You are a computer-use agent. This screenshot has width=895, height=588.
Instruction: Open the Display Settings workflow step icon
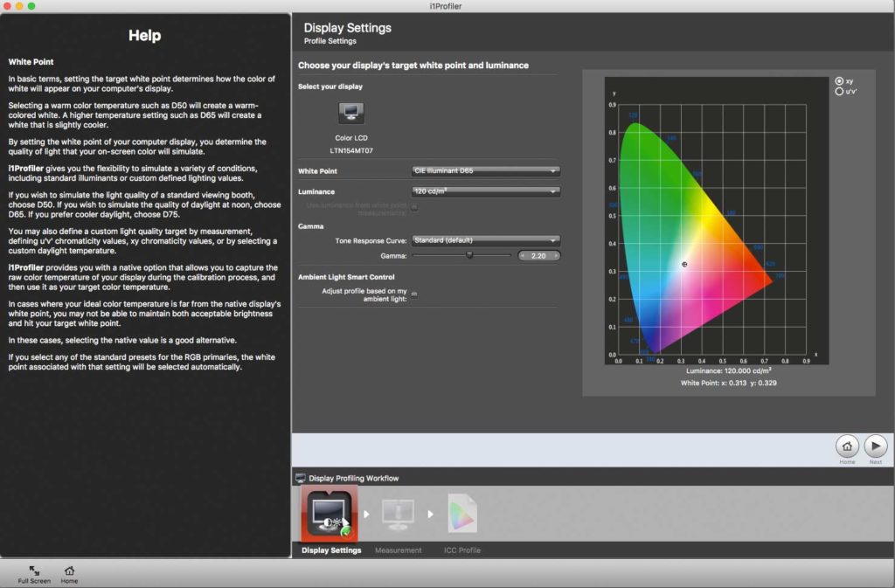click(330, 514)
